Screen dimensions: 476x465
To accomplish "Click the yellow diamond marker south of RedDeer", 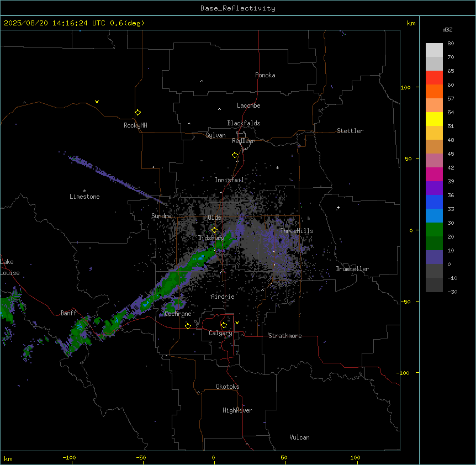I will tap(235, 155).
